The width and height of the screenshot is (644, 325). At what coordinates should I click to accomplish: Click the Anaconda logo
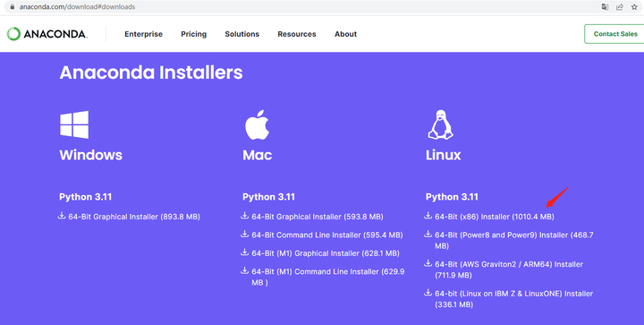pyautogui.click(x=47, y=34)
